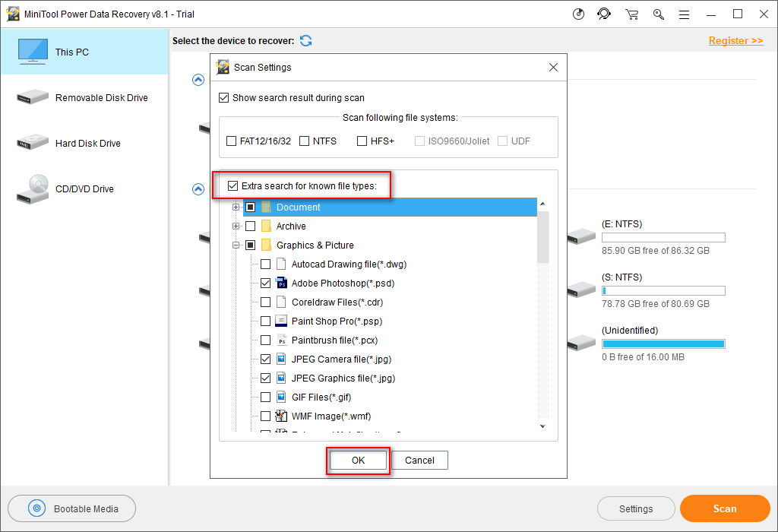The height and width of the screenshot is (532, 778).
Task: Open the support headset icon in title bar
Action: [604, 14]
